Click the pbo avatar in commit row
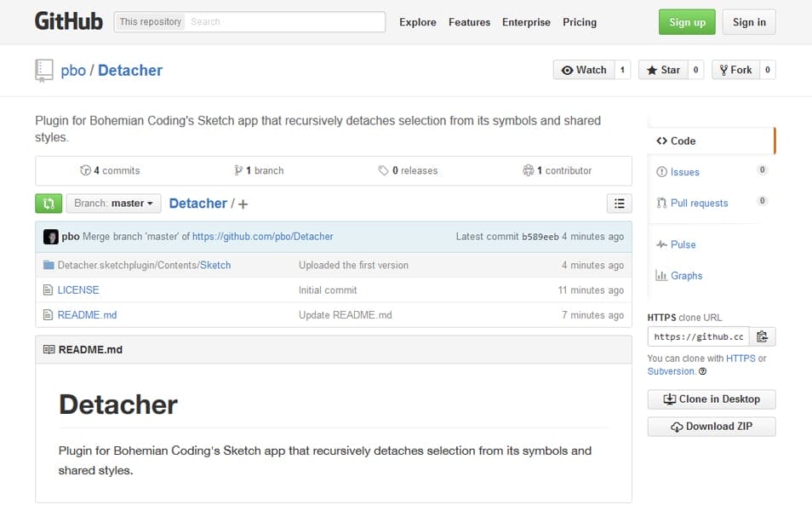Image resolution: width=812 pixels, height=511 pixels. (x=51, y=237)
